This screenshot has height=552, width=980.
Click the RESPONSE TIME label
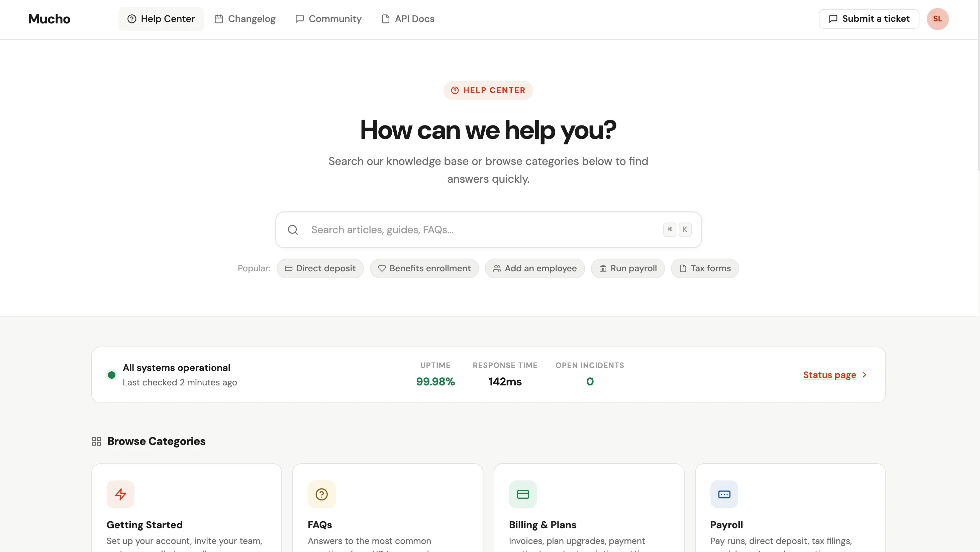click(x=505, y=365)
